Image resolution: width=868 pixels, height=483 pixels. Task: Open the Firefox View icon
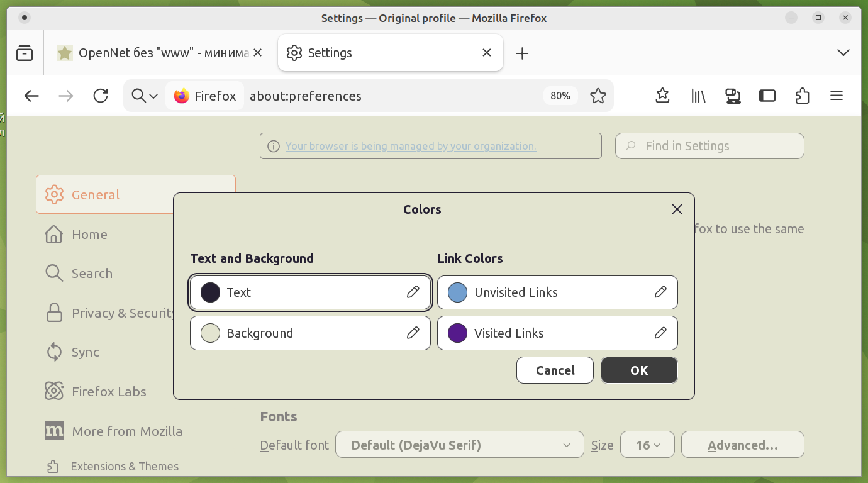coord(25,53)
